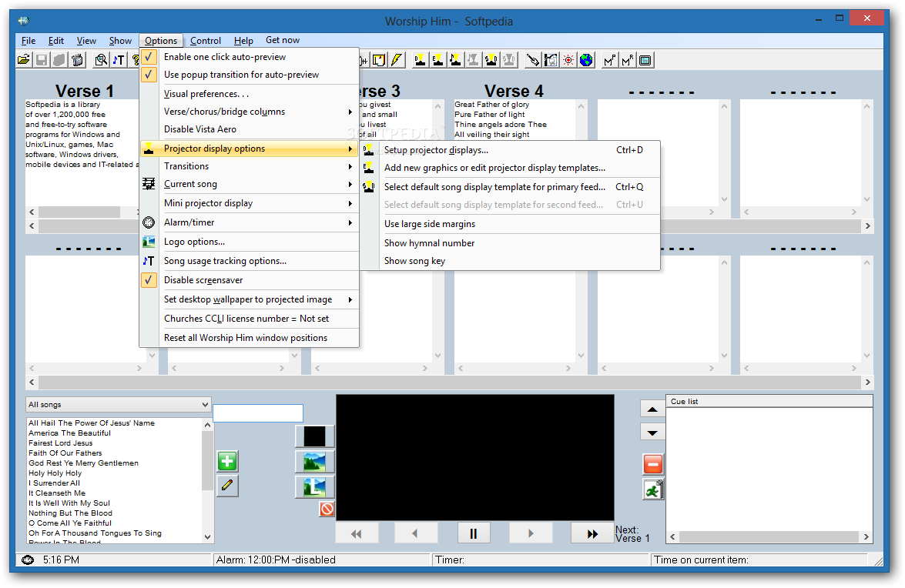Screen dimensions: 905x588
Task: Click the open folder toolbar icon
Action: pos(24,60)
